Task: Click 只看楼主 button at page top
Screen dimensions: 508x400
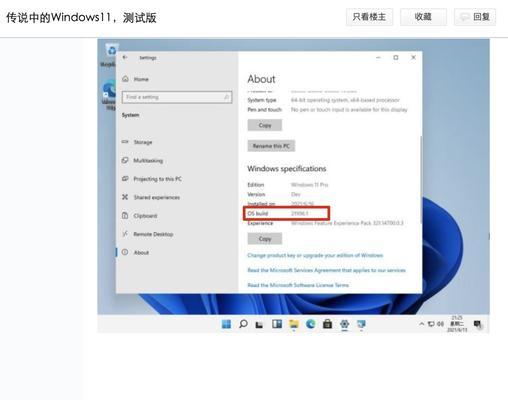Action: [369, 17]
